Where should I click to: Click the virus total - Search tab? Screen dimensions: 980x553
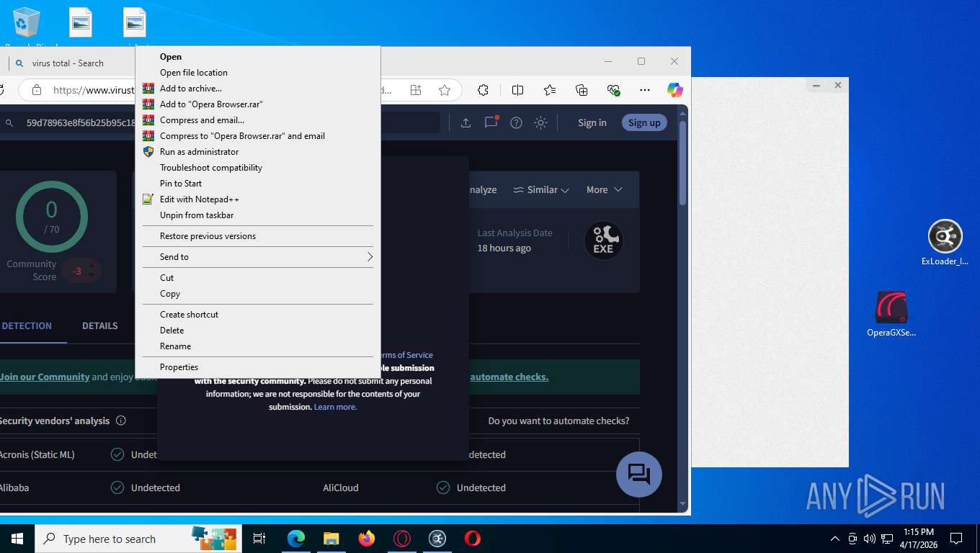pyautogui.click(x=68, y=63)
